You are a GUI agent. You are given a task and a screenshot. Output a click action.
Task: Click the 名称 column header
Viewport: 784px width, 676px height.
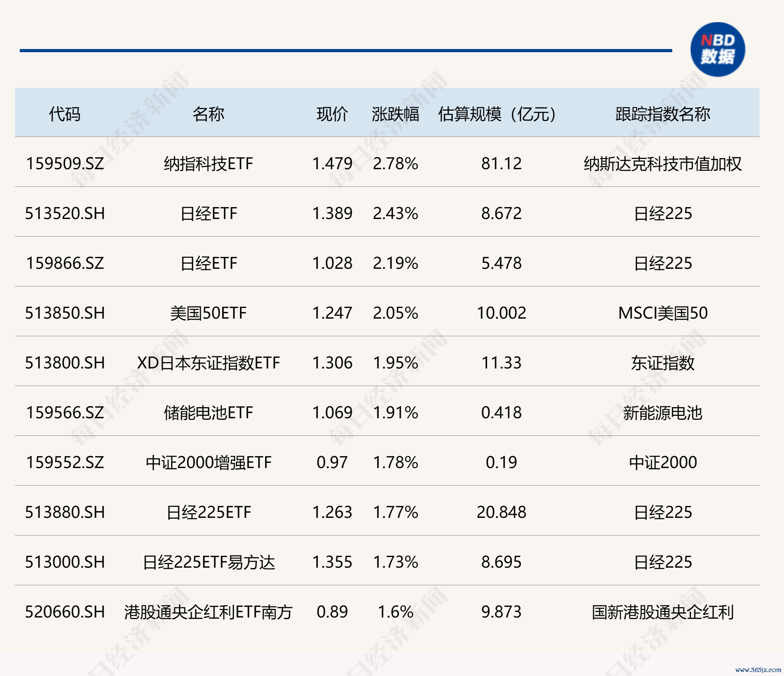208,114
